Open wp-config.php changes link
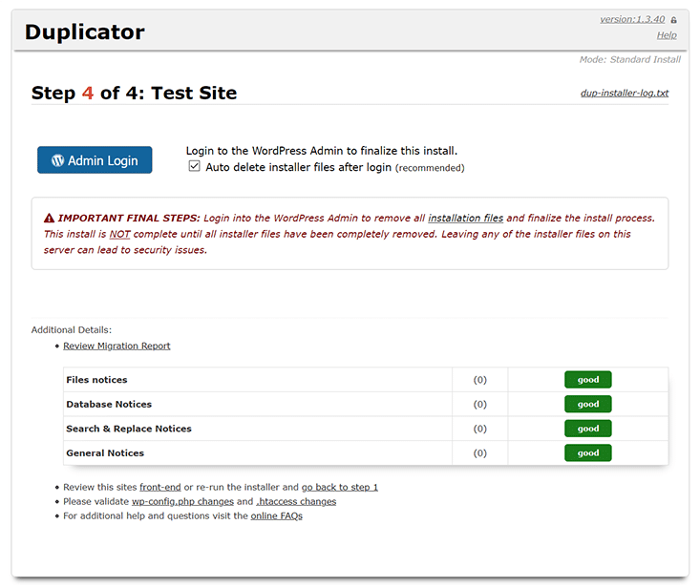Image resolution: width=700 pixels, height=588 pixels. coord(182,501)
